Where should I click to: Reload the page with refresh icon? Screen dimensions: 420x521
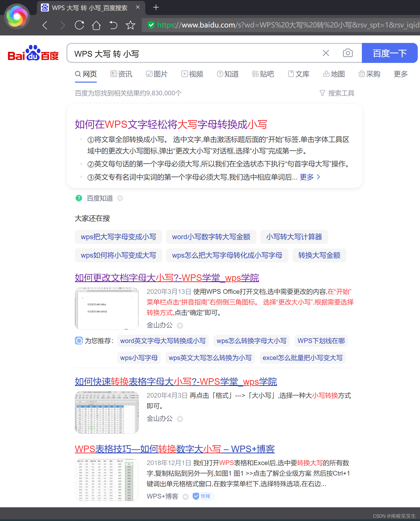point(79,25)
